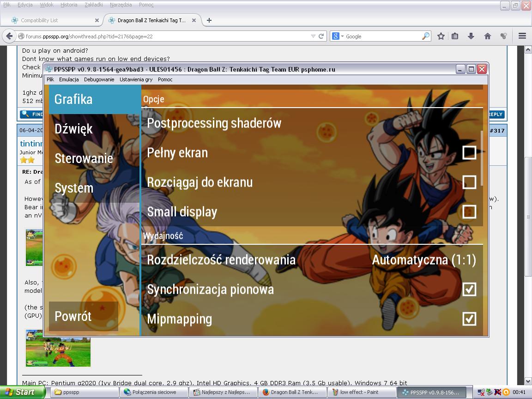This screenshot has height=399, width=532.
Task: Disable Synchronizacja pionowa checkbox
Action: 469,289
